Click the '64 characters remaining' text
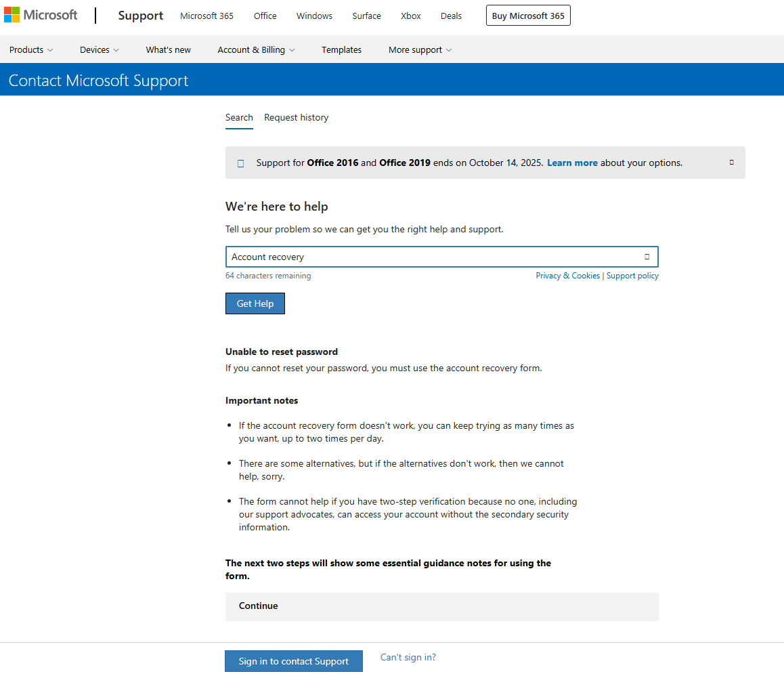Screen dimensions: 784x676 point(268,276)
